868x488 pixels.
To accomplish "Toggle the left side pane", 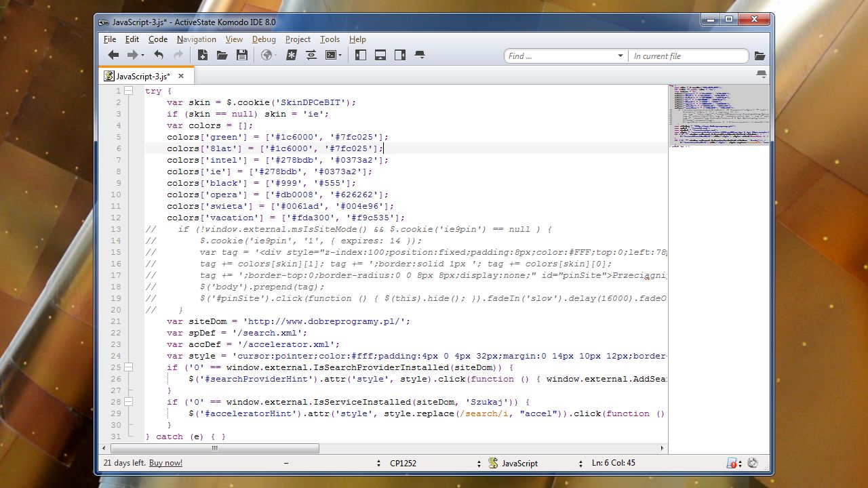I will [361, 56].
